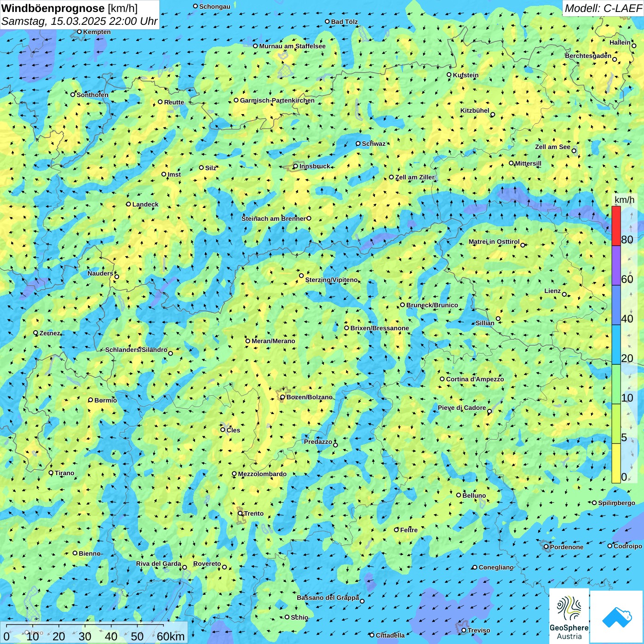Click the title 'Windböenprognose [km/h]'
The width and height of the screenshot is (644, 644).
coord(69,8)
